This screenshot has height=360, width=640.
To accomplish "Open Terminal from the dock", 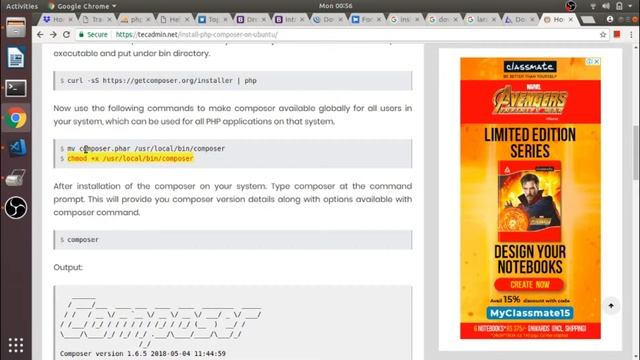I will 16,88.
